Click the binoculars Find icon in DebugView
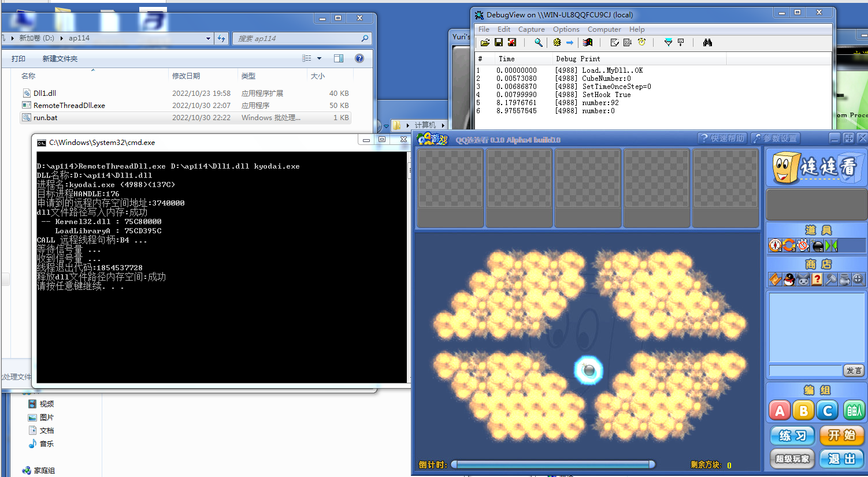 (707, 42)
